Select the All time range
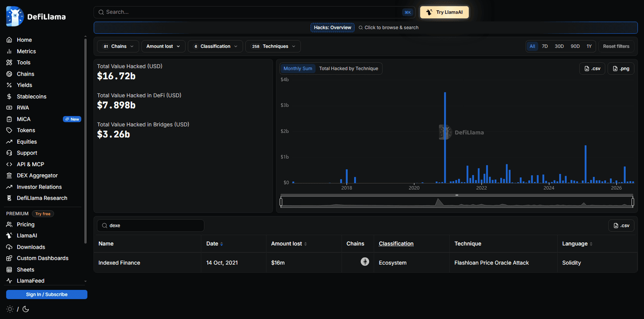Viewport: 644px width, 319px height. [x=532, y=47]
